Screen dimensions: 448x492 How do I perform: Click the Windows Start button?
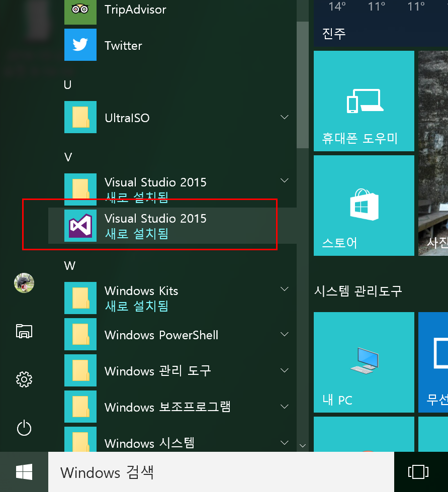click(x=24, y=471)
